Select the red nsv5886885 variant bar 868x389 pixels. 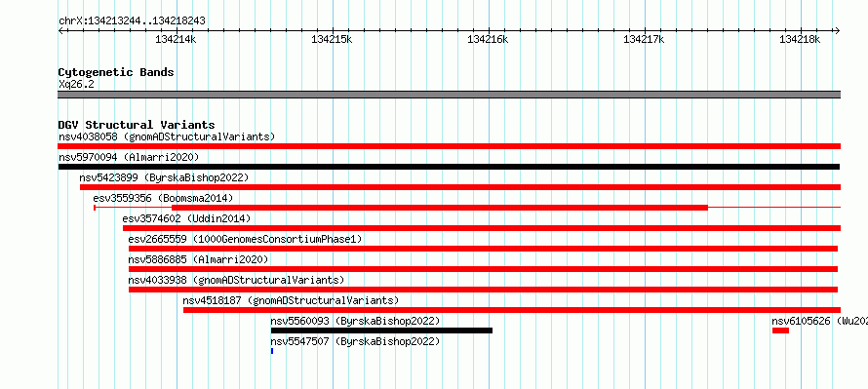[x=484, y=269]
